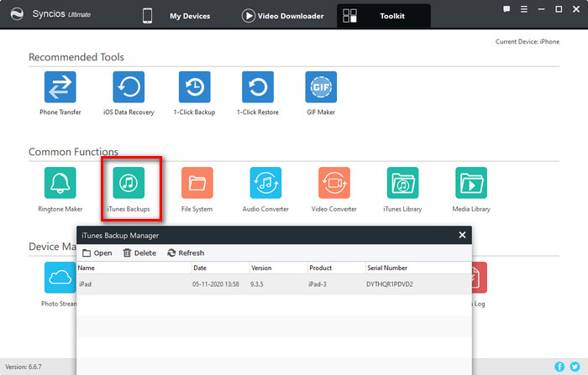The image size is (588, 375).
Task: Start 1-Click Backup
Action: pos(195,87)
